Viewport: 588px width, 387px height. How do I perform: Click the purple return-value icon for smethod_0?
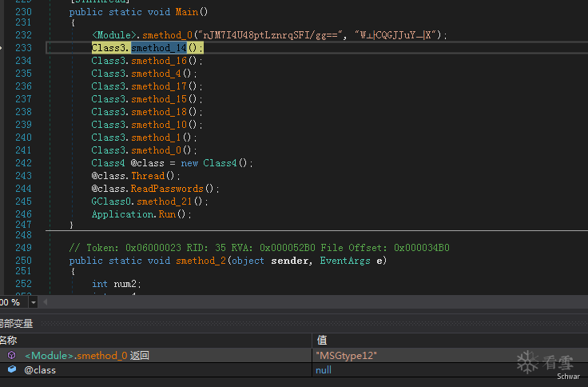click(x=12, y=355)
